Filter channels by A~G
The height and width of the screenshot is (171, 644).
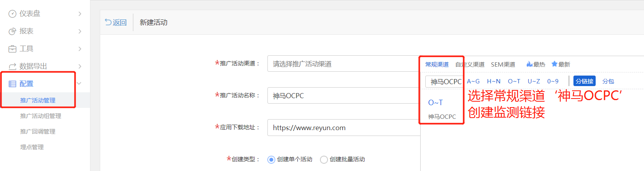click(x=473, y=81)
